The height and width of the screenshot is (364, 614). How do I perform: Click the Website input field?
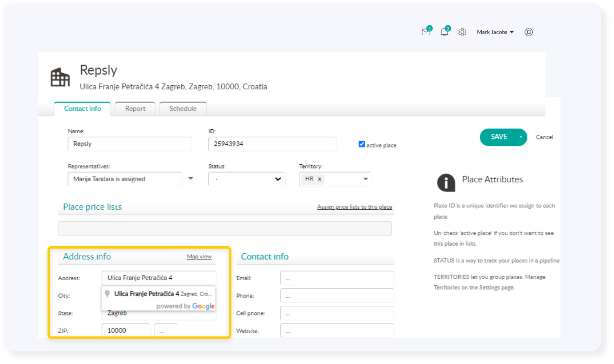tap(337, 330)
